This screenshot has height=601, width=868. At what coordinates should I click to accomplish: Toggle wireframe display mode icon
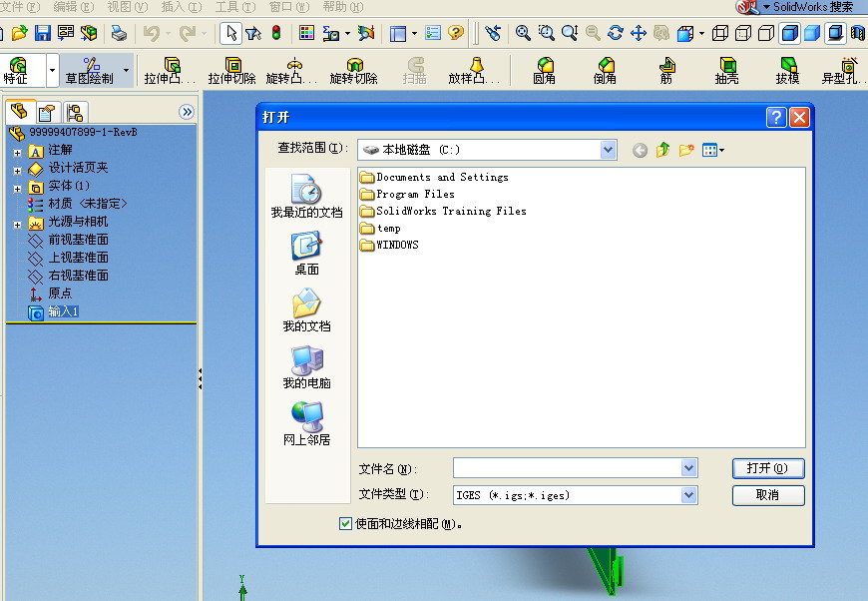[x=719, y=33]
